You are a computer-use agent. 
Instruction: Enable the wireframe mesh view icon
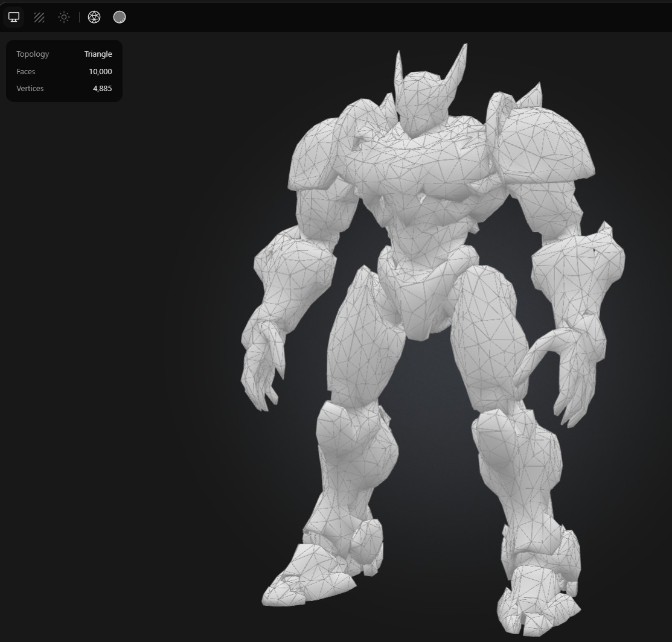click(x=94, y=17)
